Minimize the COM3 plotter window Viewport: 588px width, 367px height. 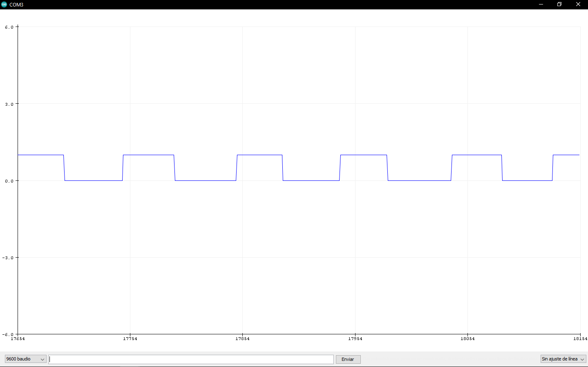[541, 4]
